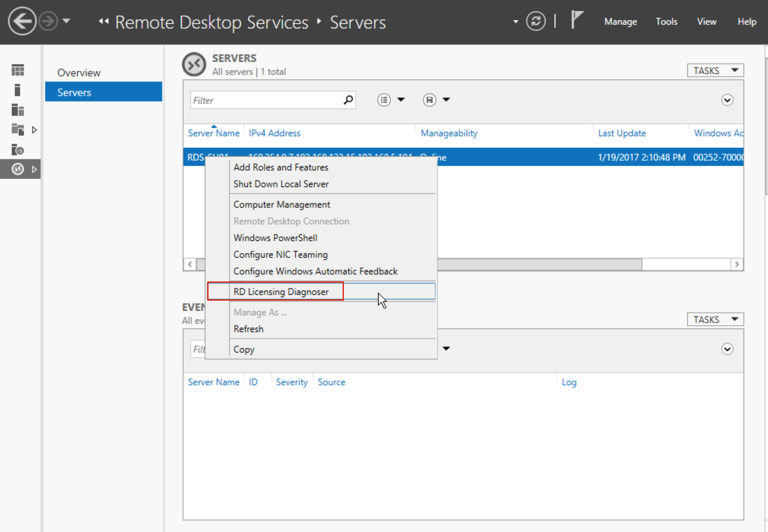
Task: Open the Tools menu
Action: point(666,22)
